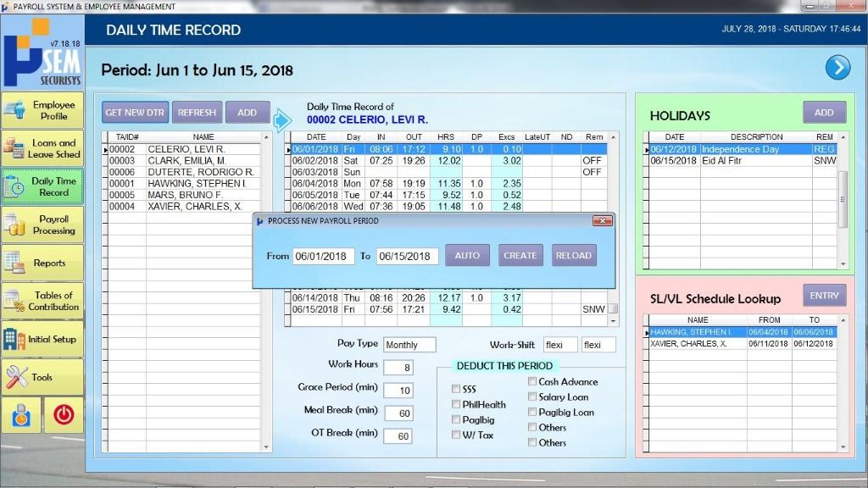This screenshot has width=868, height=488.
Task: Click ENTRY button in SL/VL Schedule Lookup
Action: coord(824,296)
